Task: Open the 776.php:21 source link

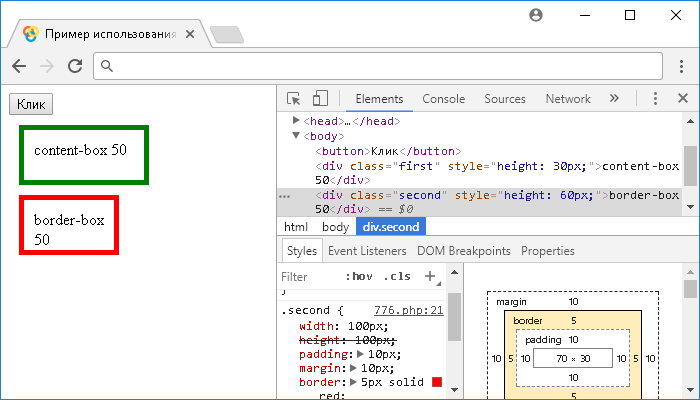Action: (408, 310)
